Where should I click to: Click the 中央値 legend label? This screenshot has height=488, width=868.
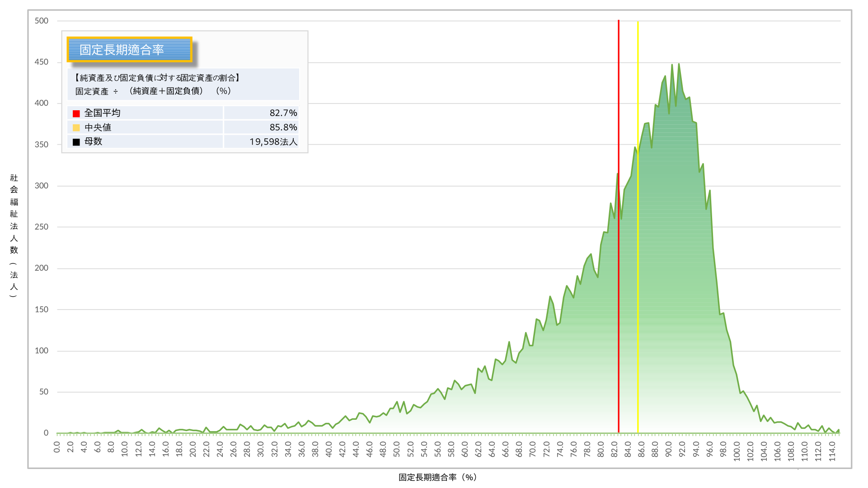[98, 127]
